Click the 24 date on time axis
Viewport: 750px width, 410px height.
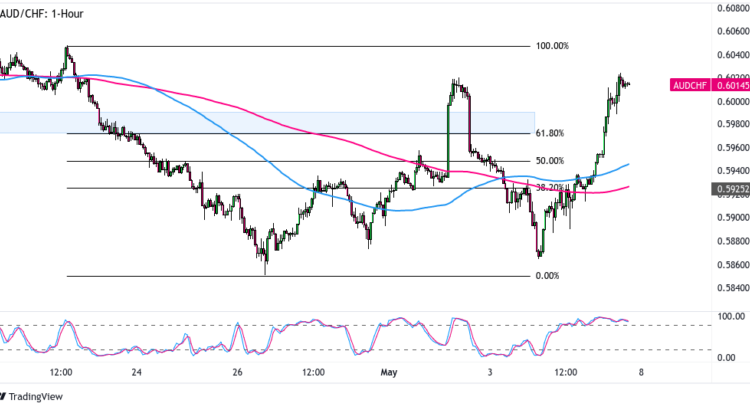coord(136,371)
